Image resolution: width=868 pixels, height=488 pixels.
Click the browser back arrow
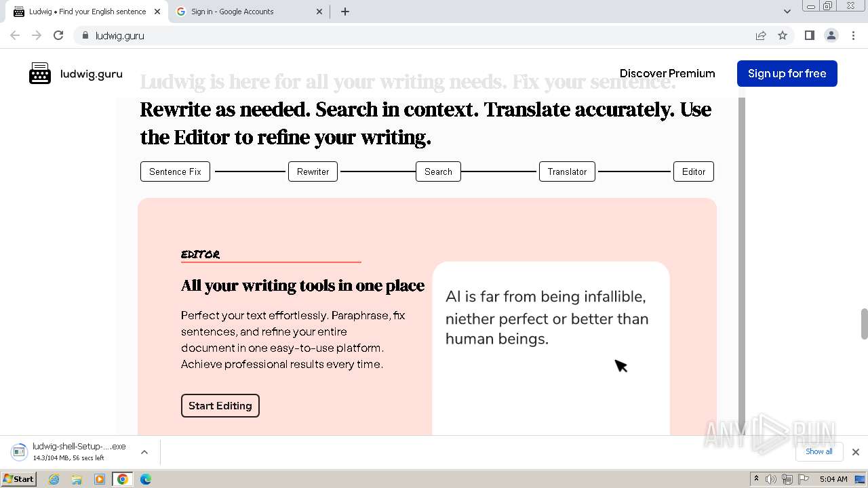15,35
